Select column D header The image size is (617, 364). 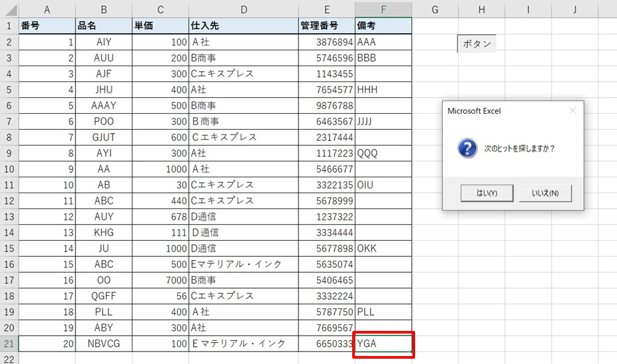[x=244, y=9]
